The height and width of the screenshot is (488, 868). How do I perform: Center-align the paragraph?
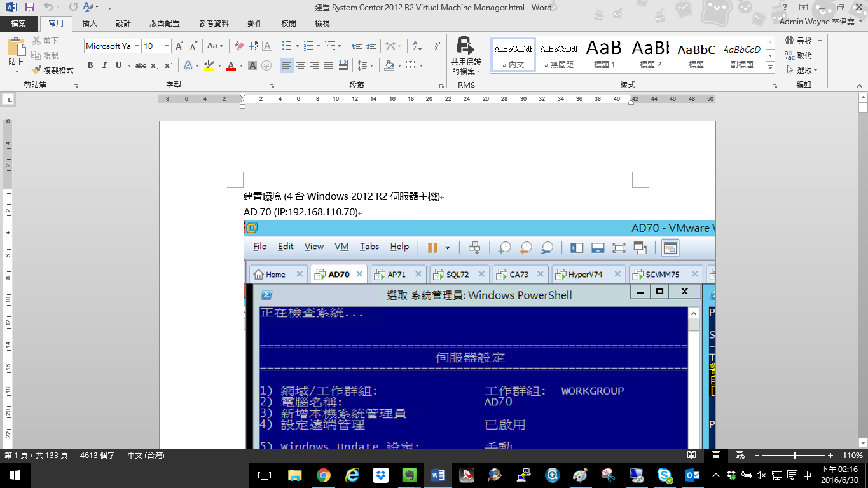(x=301, y=65)
